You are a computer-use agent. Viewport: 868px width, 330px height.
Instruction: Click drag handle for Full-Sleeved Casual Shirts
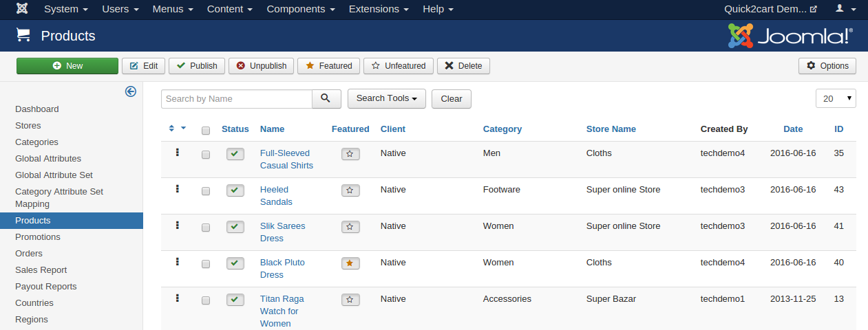tap(178, 153)
